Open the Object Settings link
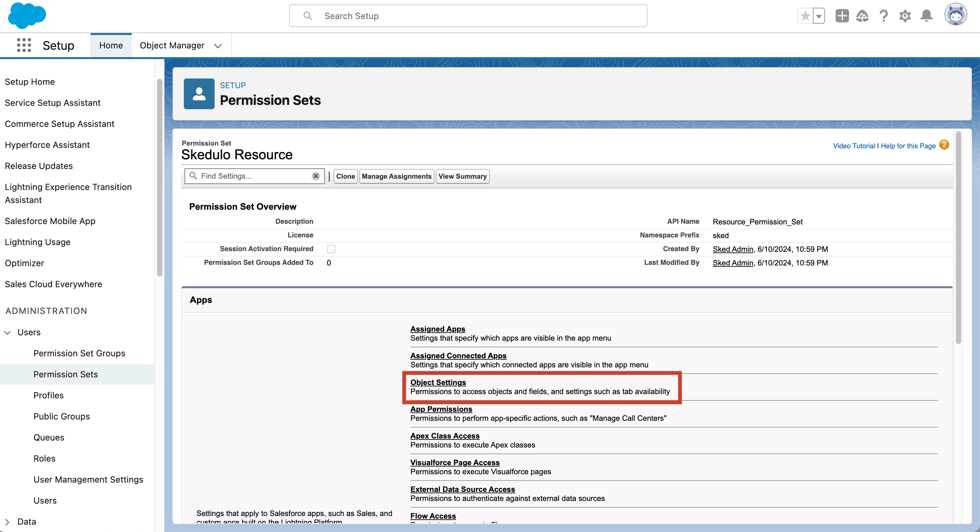This screenshot has height=532, width=980. coord(438,382)
